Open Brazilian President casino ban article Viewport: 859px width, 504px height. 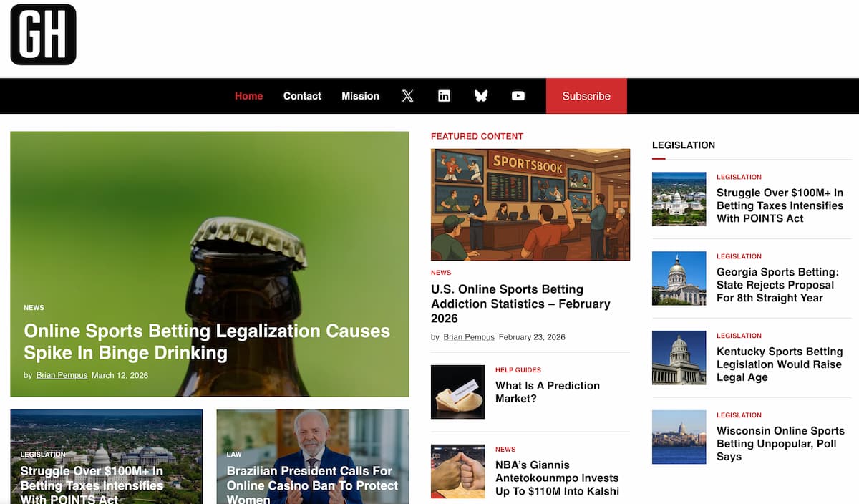[x=312, y=485]
